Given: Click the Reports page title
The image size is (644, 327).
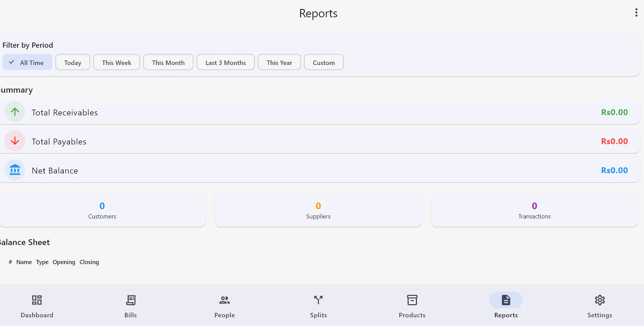Looking at the screenshot, I should pyautogui.click(x=318, y=13).
